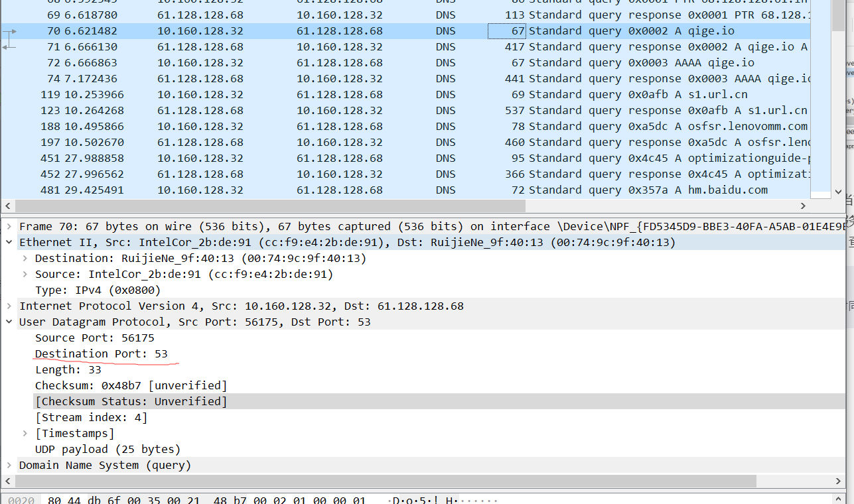Viewport: 854px width, 504px height.
Task: Expand the Frame 70 tree node
Action: click(9, 227)
